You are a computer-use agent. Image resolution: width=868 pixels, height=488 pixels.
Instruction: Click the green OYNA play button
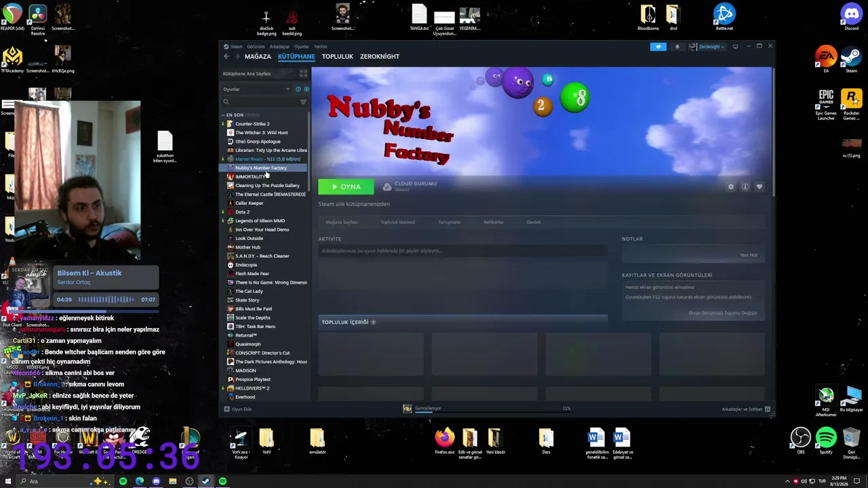pyautogui.click(x=346, y=186)
